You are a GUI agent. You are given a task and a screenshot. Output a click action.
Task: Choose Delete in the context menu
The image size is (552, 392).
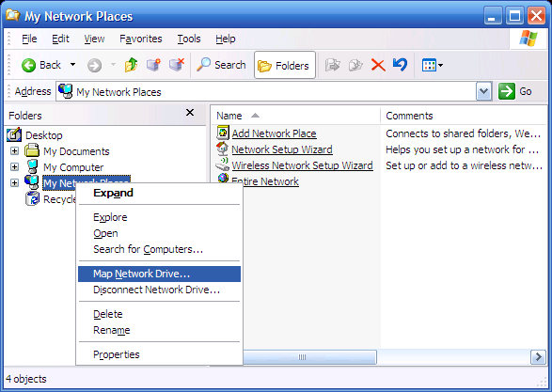tap(159, 314)
